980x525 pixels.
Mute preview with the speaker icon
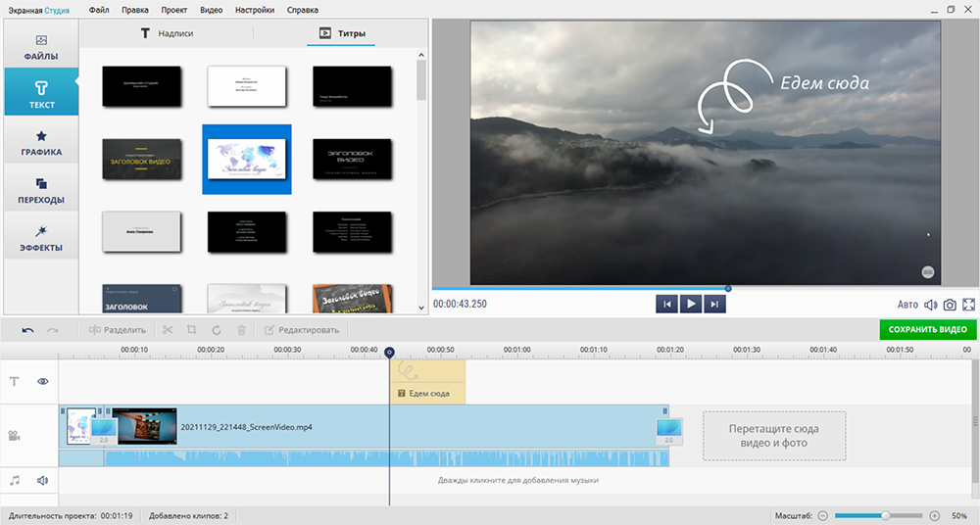pyautogui.click(x=931, y=305)
